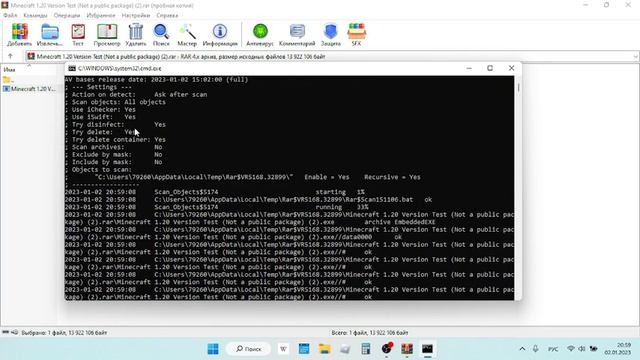Click the Извлечь (Extract) toolbar icon
This screenshot has width=640, height=360.
click(x=50, y=34)
